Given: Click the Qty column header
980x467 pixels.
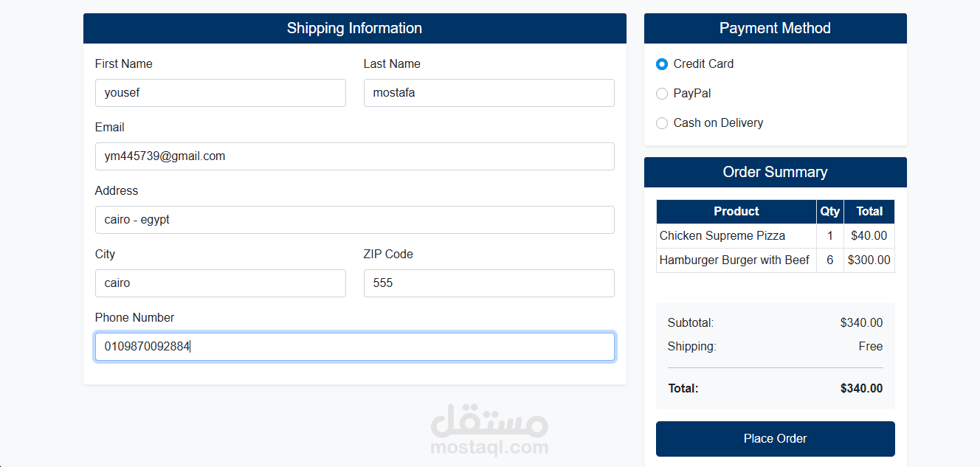Looking at the screenshot, I should click(x=829, y=212).
